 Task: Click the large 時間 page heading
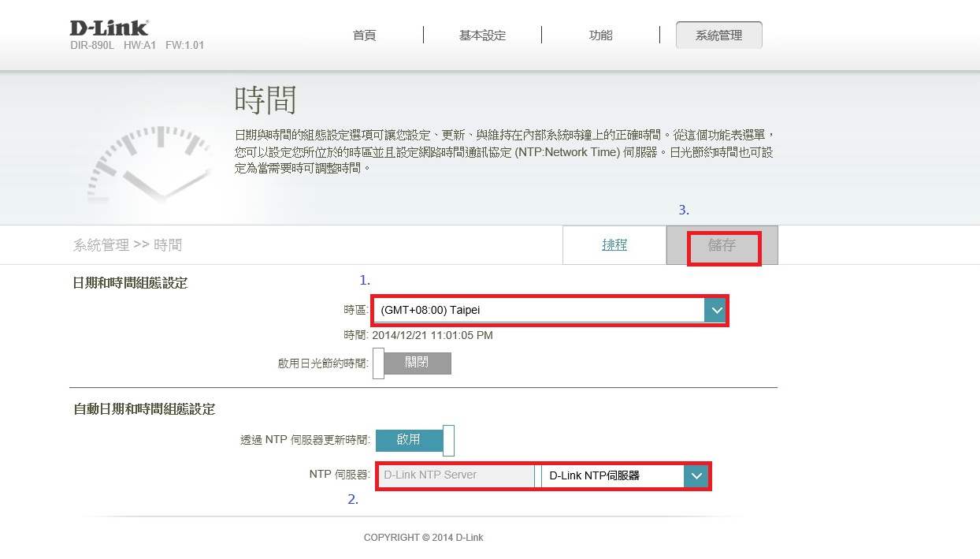tap(265, 101)
